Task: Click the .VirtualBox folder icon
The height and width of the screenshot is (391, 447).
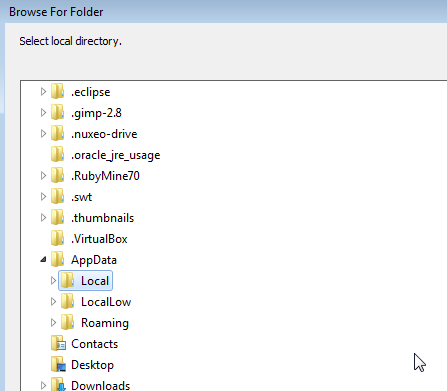Action: [57, 238]
